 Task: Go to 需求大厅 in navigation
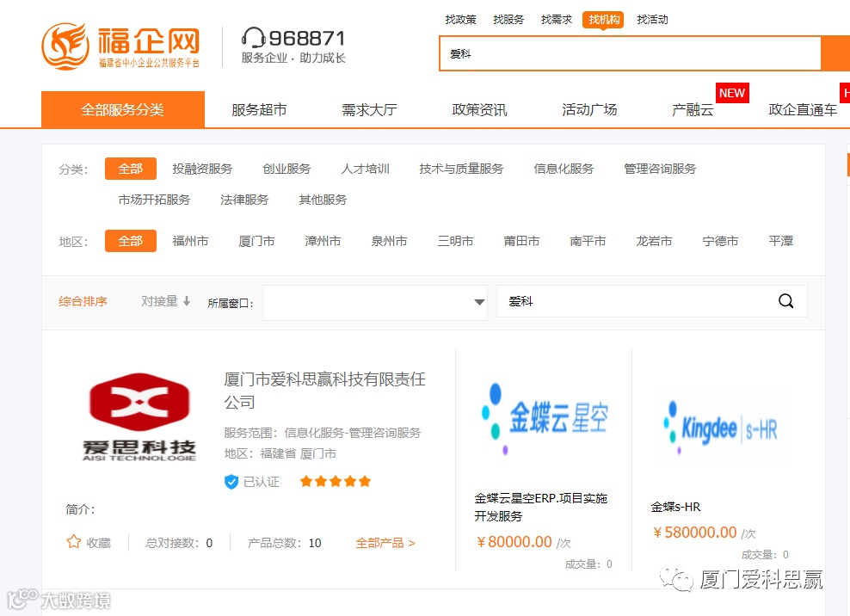369,109
